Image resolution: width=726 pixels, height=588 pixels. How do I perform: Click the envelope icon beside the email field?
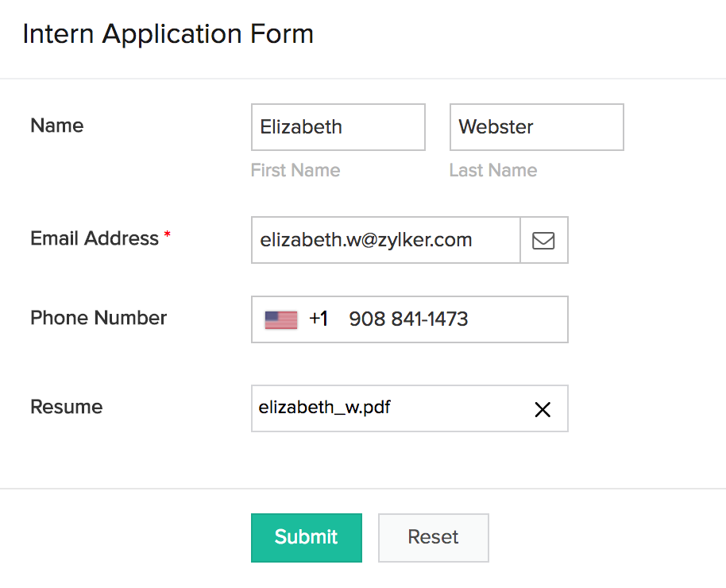tap(543, 240)
